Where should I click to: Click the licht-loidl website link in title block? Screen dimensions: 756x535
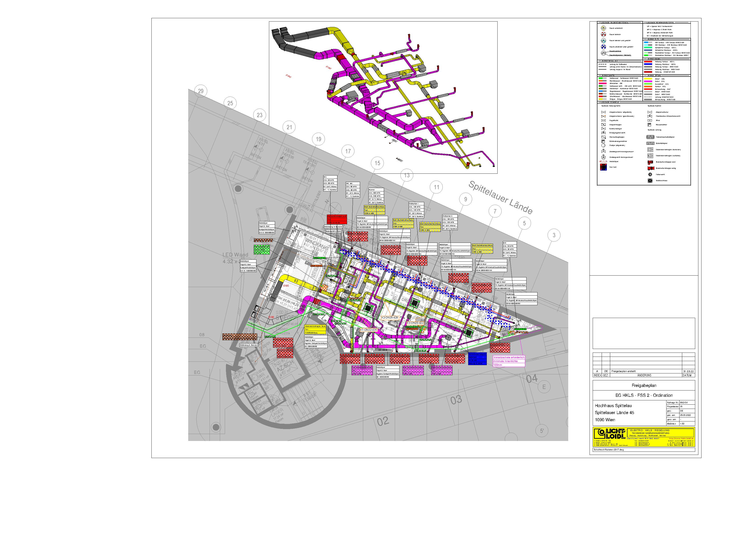coord(681,439)
